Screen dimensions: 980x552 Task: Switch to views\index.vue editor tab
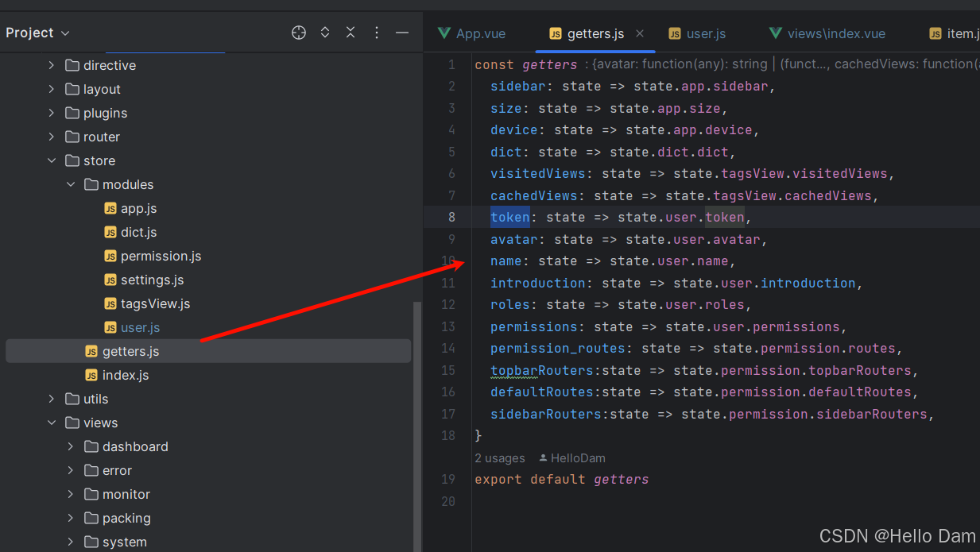827,33
